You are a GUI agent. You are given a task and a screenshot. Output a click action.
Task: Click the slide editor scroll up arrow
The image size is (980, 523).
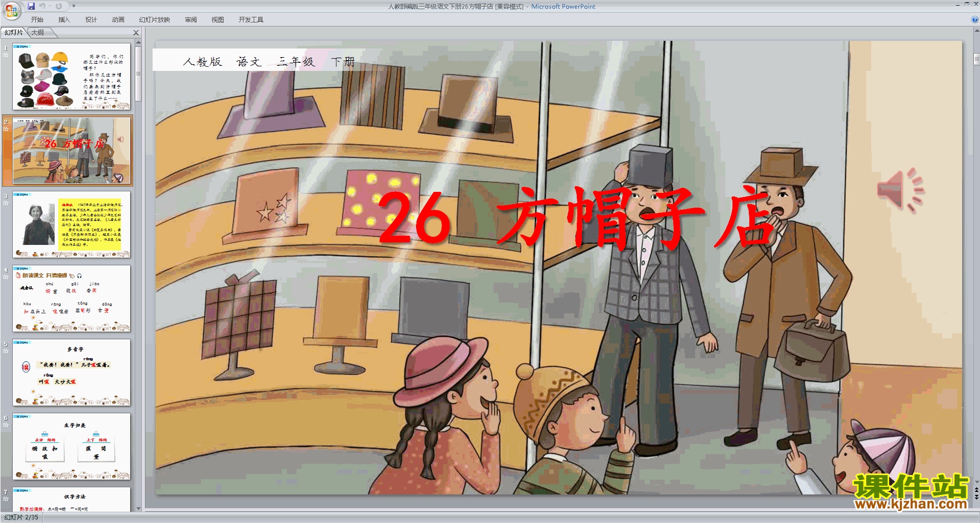(x=976, y=31)
